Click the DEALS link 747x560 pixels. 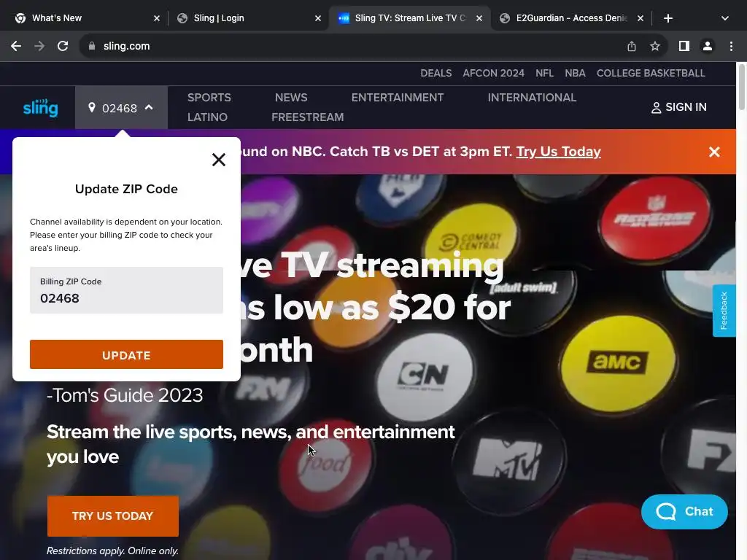436,74
